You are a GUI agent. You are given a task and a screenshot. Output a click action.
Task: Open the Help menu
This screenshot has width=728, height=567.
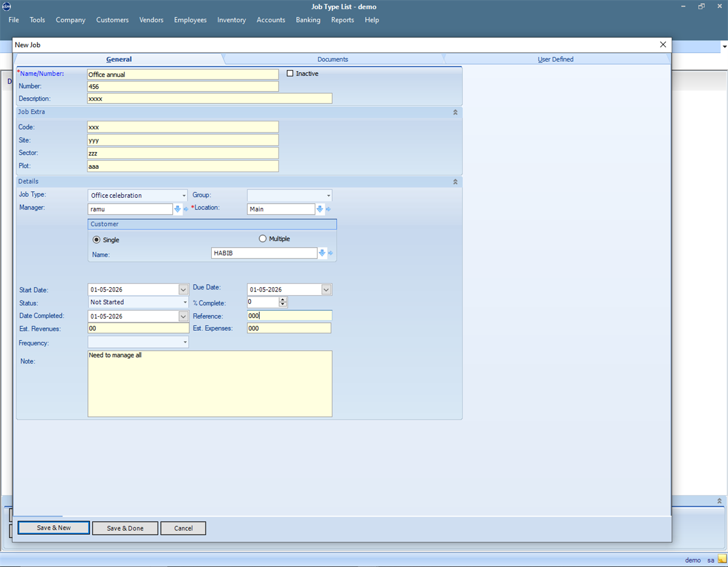pos(372,20)
